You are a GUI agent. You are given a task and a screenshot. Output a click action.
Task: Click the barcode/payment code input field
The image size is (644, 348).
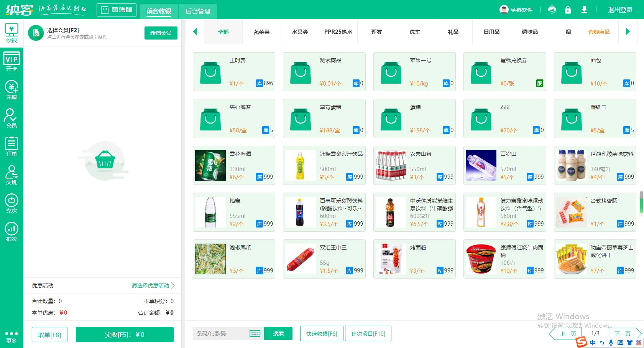pos(222,333)
